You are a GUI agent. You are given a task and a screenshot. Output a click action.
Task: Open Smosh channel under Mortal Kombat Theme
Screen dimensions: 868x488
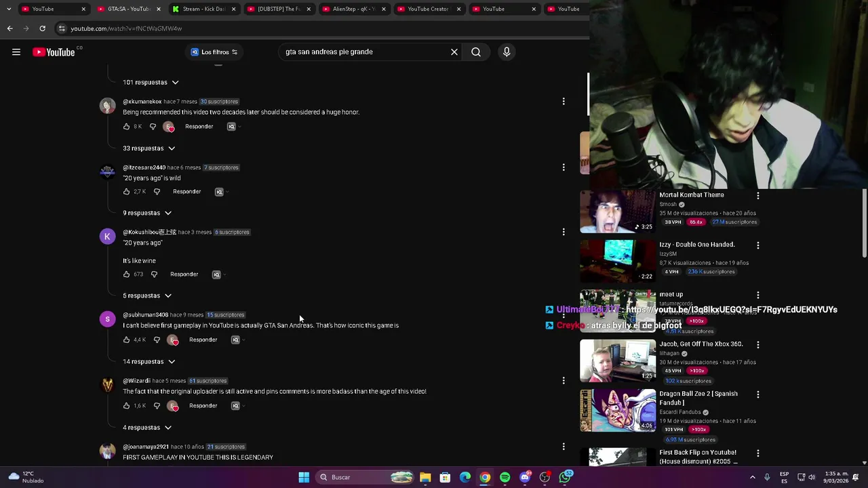pos(668,205)
